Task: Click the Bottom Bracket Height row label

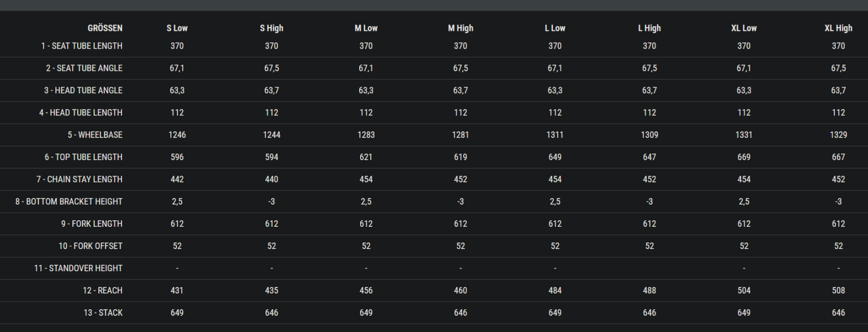Action: point(69,202)
